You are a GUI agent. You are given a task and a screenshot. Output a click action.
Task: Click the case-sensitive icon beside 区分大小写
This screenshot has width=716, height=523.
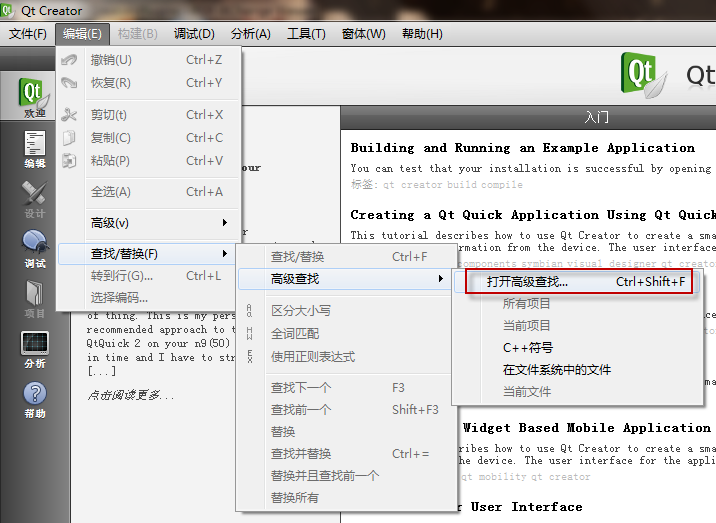point(249,311)
